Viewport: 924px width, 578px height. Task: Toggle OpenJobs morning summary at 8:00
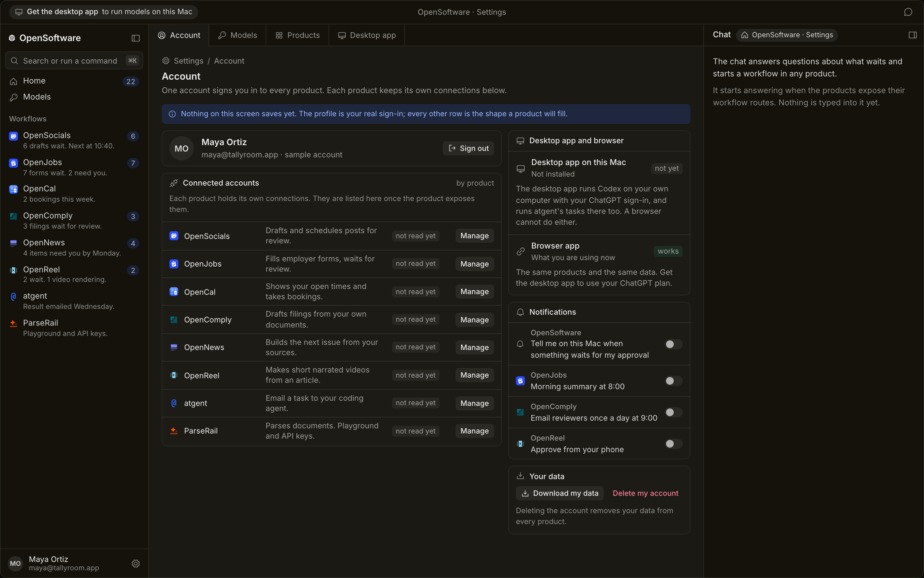coord(673,381)
